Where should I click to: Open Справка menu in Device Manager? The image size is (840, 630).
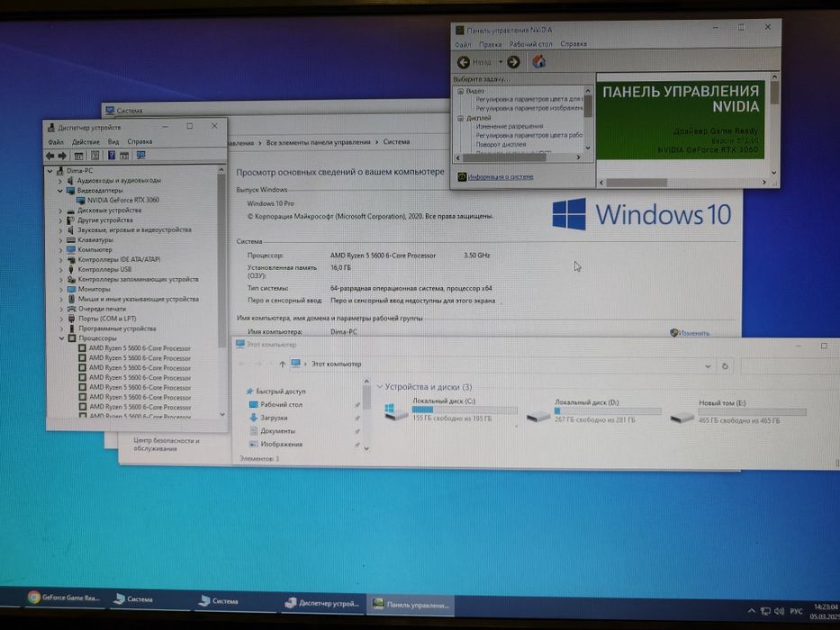tap(140, 141)
